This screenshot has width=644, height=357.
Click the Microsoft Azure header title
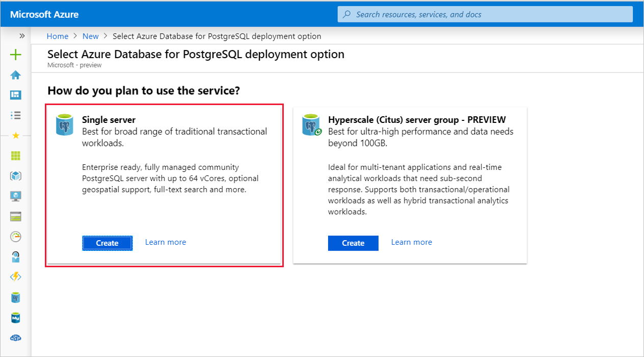[44, 14]
